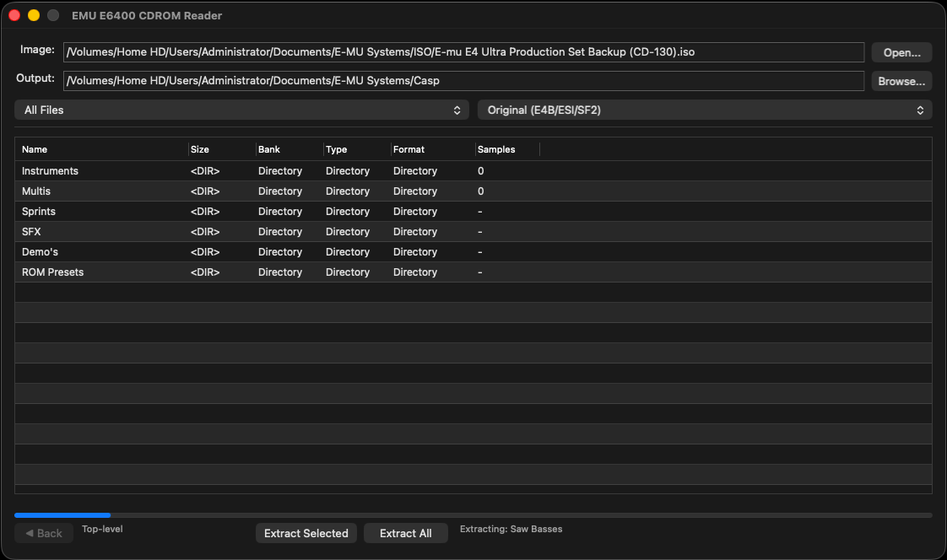Click in the Output path field
Image resolution: width=947 pixels, height=560 pixels.
coord(463,81)
